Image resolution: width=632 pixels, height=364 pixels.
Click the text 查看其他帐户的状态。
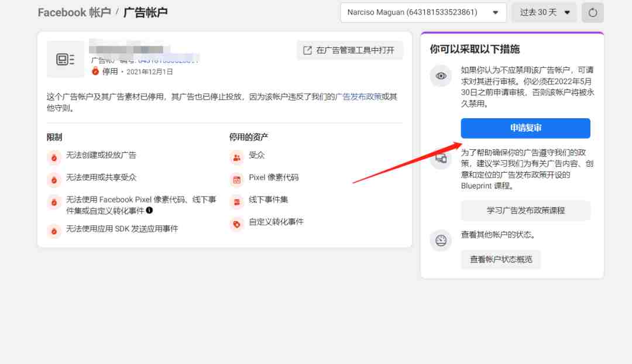498,235
